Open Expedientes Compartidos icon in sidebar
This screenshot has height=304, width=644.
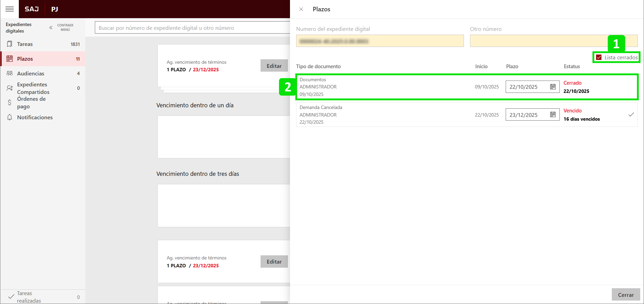click(x=10, y=88)
